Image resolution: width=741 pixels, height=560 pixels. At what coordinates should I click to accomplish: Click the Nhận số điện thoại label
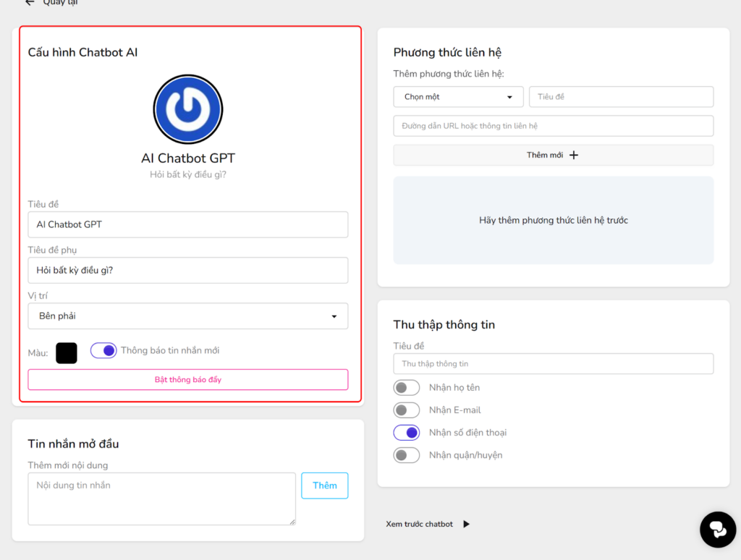pyautogui.click(x=468, y=433)
